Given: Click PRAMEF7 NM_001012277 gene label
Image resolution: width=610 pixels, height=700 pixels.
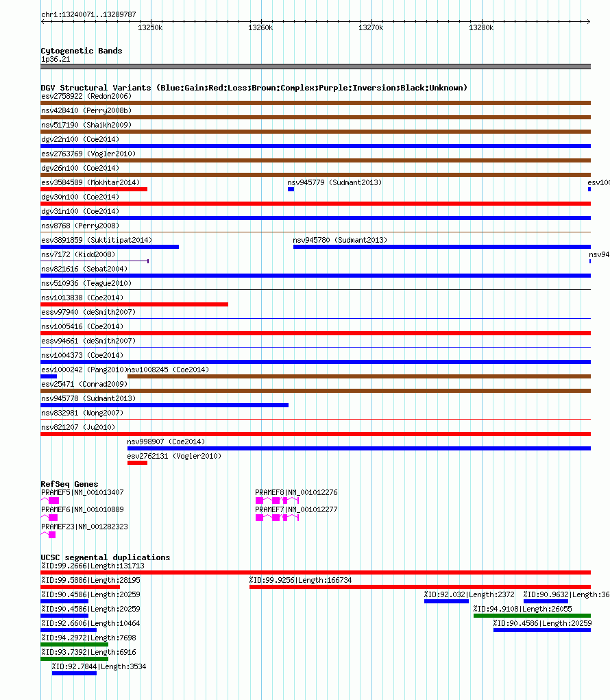Looking at the screenshot, I should tap(296, 509).
